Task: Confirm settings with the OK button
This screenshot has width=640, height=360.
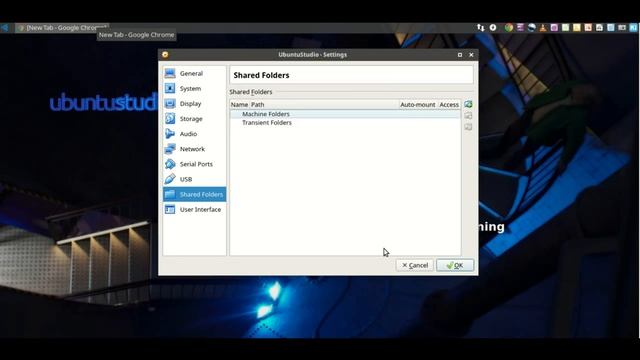Action: [455, 265]
